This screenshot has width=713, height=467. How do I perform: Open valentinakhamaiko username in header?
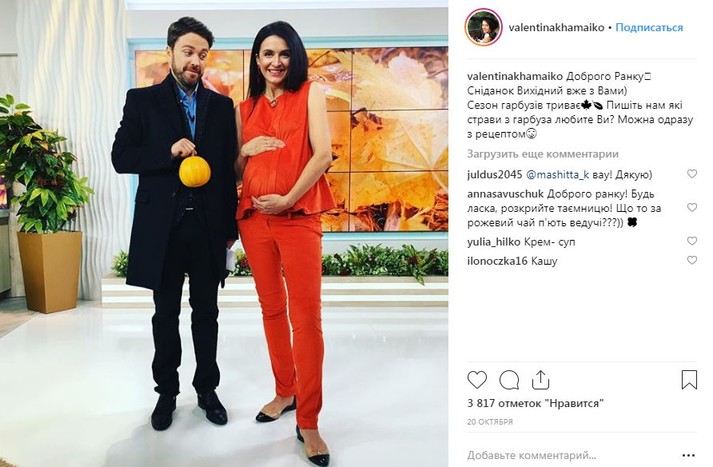(556, 28)
